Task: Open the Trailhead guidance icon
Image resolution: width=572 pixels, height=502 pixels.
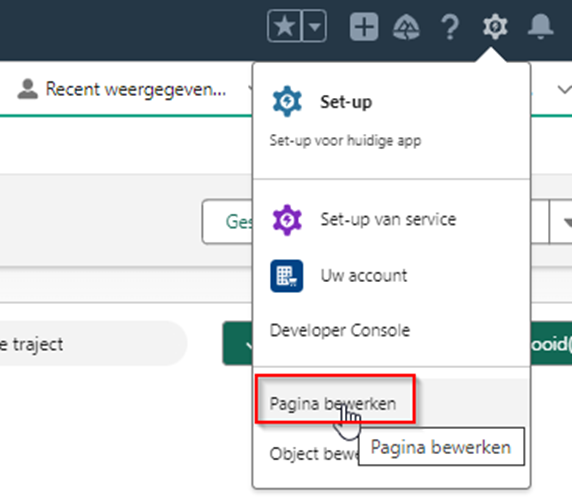Action: pyautogui.click(x=406, y=27)
